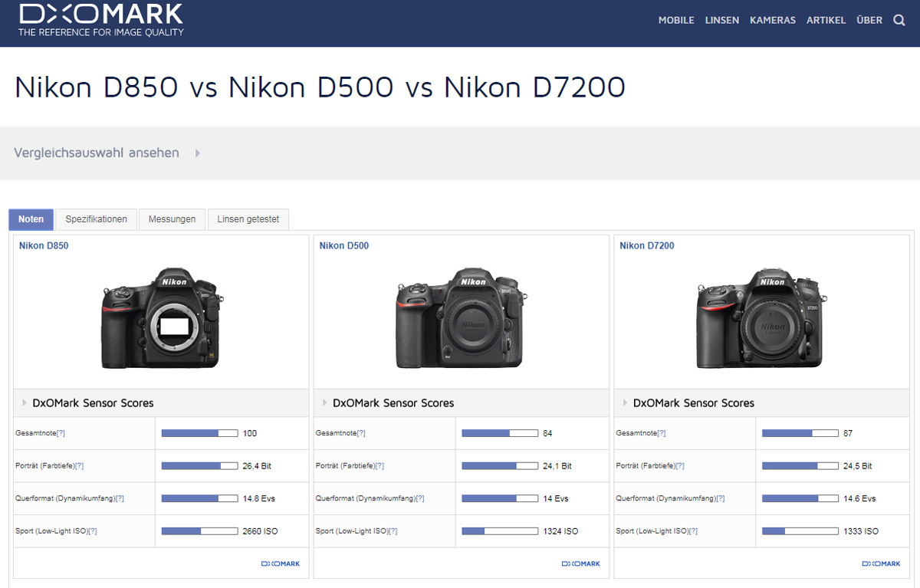Click the D500 value 24,1 Bit
The image size is (920, 588).
pos(557,466)
